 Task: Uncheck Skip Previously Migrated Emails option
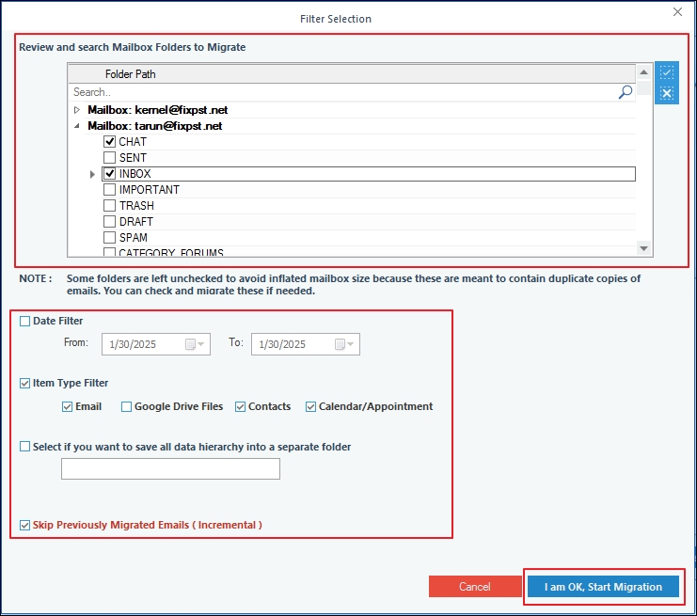click(x=24, y=525)
